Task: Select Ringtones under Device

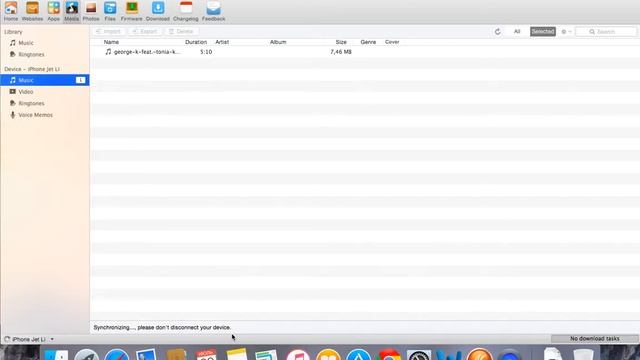Action: tap(45, 103)
